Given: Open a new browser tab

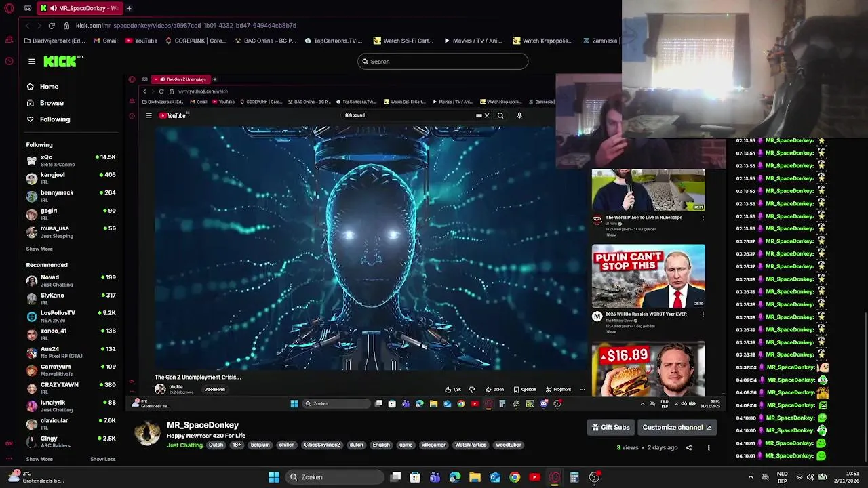Looking at the screenshot, I should click(x=129, y=8).
